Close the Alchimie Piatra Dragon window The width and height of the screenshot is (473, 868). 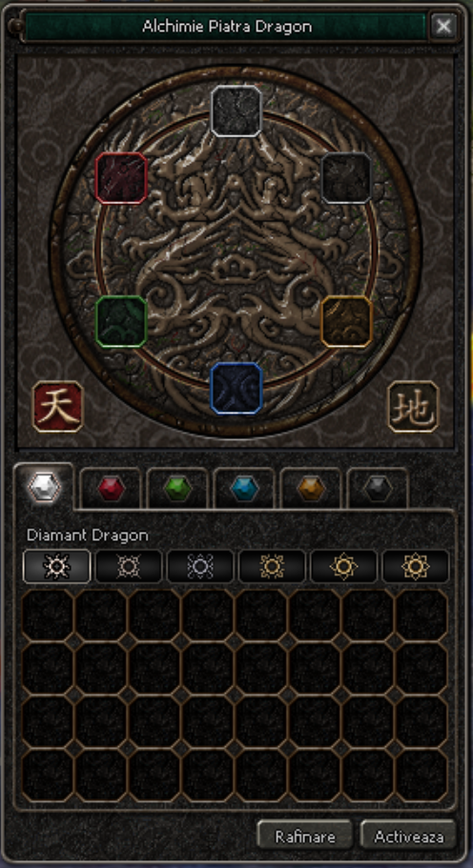tap(443, 26)
